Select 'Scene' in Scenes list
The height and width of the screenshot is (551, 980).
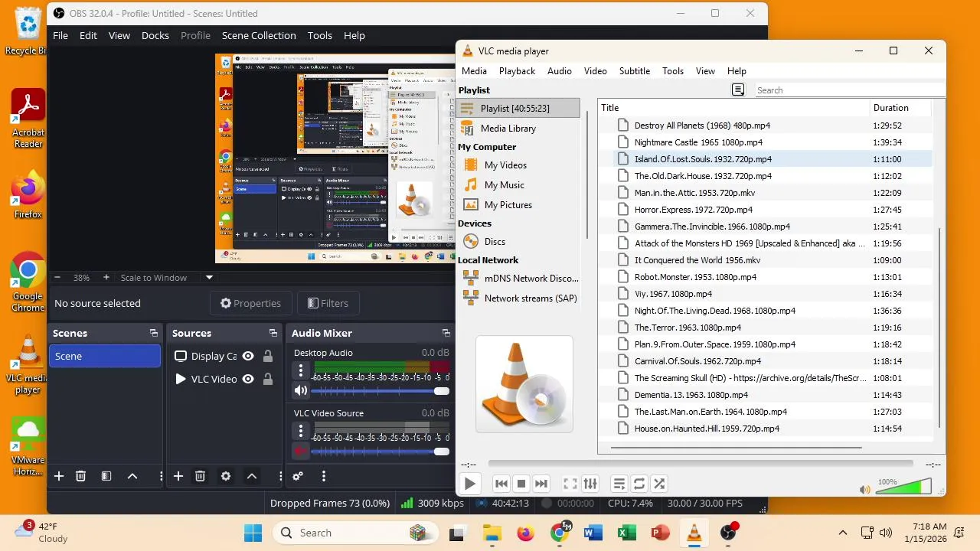105,356
